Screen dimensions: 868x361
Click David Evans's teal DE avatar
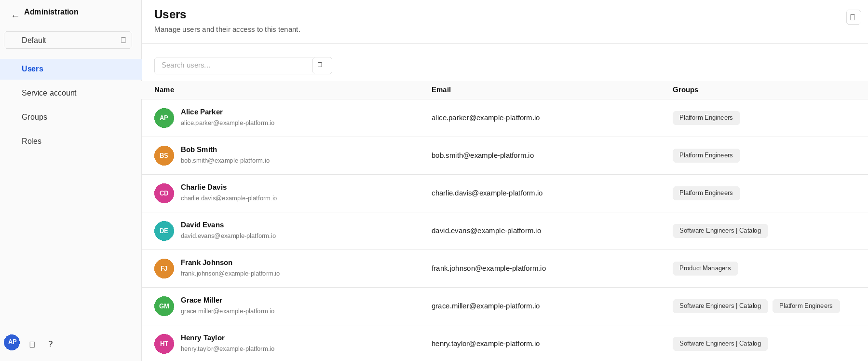pos(164,231)
